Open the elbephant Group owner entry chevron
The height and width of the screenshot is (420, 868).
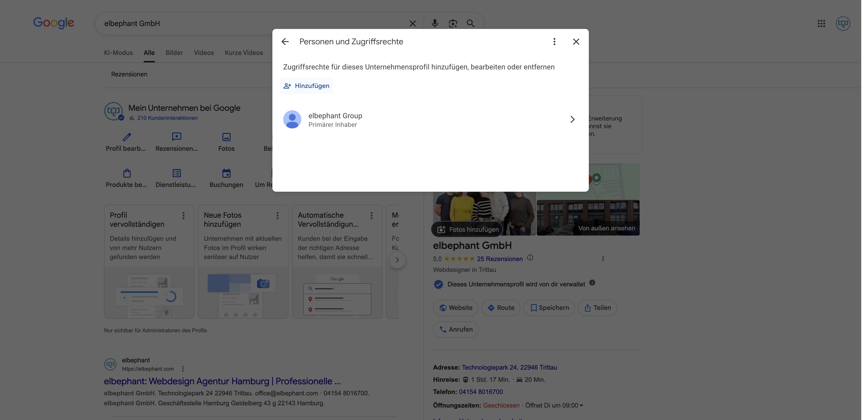[572, 119]
